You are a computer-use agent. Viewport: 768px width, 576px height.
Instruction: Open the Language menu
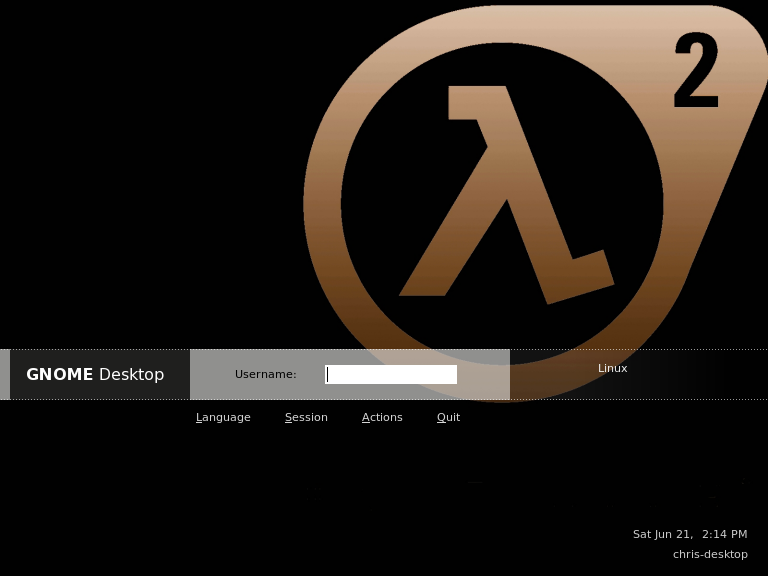coord(223,417)
